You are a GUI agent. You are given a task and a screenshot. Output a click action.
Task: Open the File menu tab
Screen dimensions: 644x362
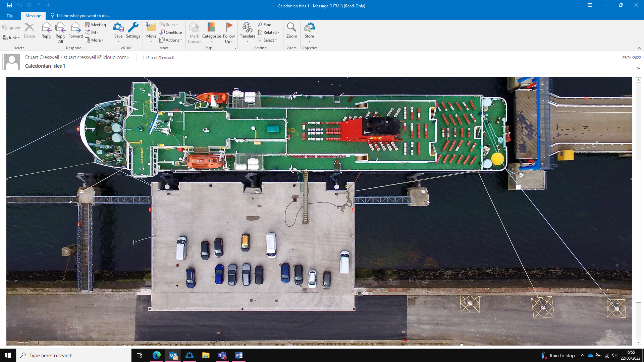[10, 16]
